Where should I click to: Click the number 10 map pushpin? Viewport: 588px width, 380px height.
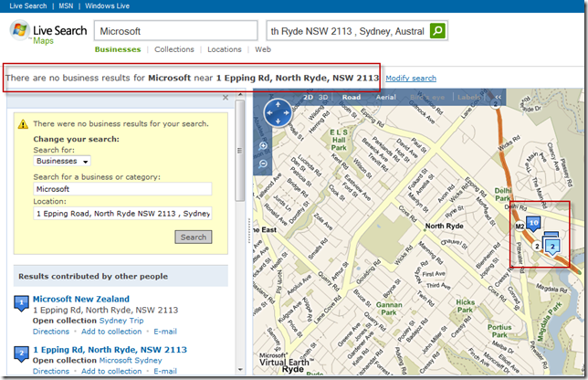[534, 222]
